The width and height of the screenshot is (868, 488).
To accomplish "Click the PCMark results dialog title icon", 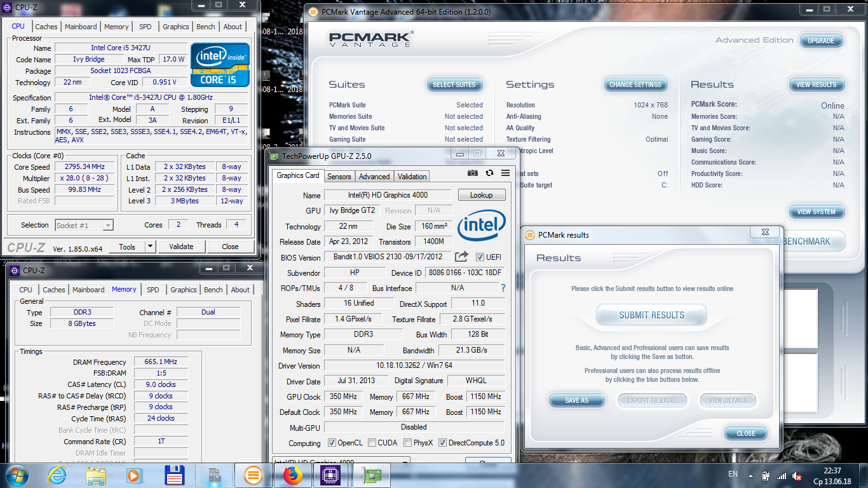I will point(530,234).
